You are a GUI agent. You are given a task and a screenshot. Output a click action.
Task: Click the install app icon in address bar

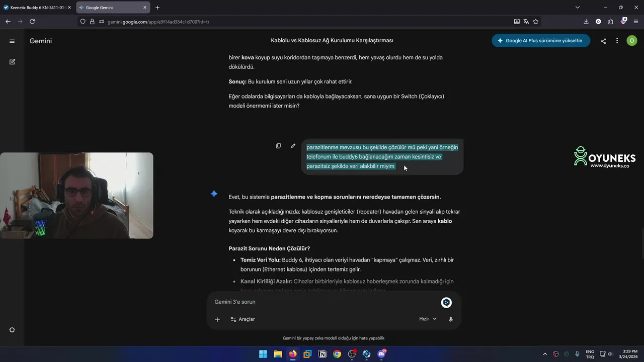(x=517, y=22)
